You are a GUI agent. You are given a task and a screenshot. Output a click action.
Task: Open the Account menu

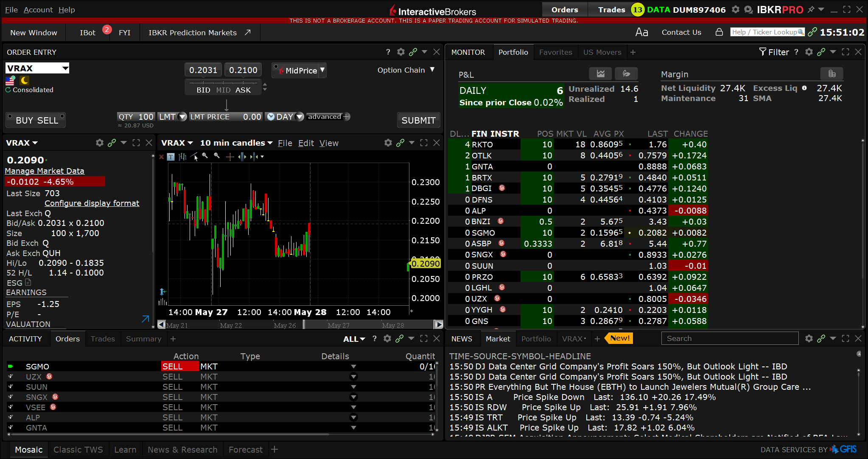pyautogui.click(x=38, y=9)
